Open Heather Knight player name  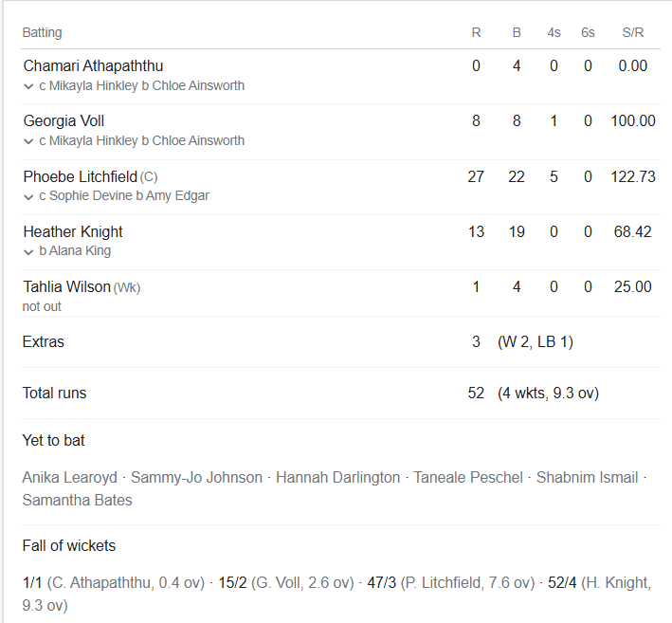(x=73, y=231)
